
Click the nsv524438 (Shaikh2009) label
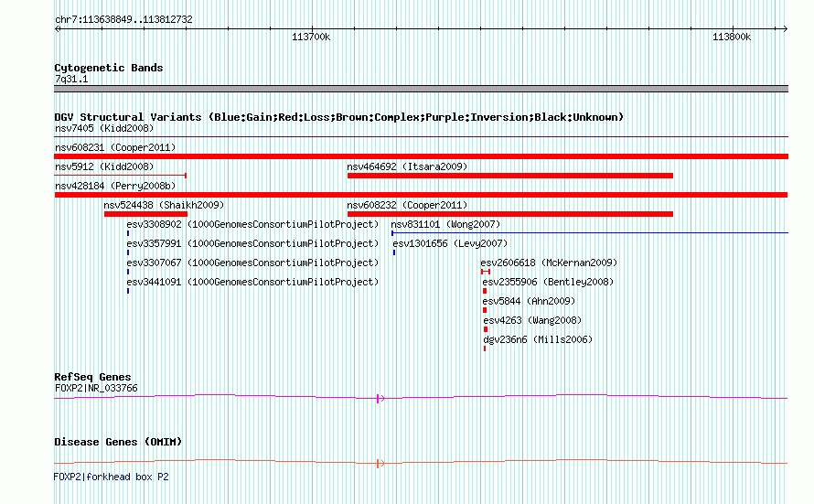[164, 205]
